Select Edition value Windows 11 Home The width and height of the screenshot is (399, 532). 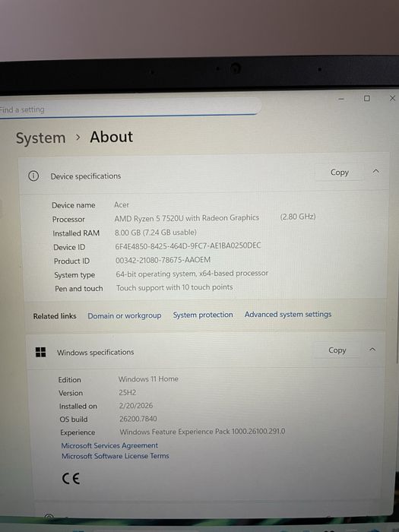click(148, 379)
